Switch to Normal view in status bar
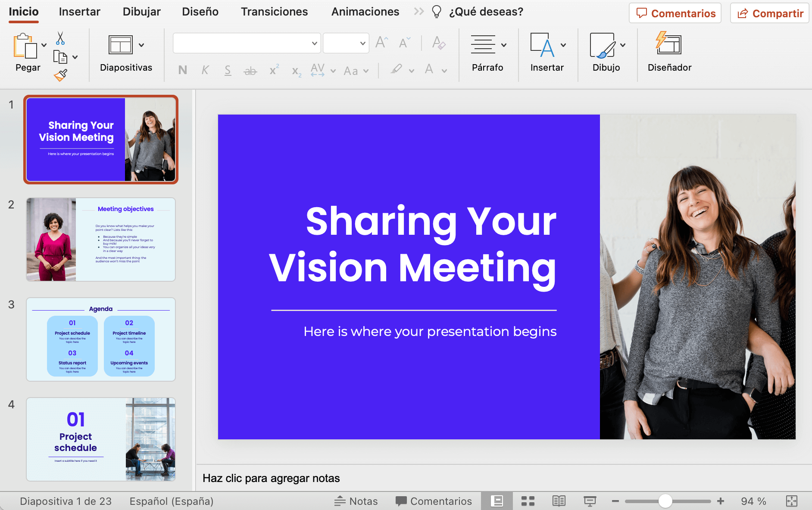Image resolution: width=812 pixels, height=510 pixels. [x=497, y=501]
